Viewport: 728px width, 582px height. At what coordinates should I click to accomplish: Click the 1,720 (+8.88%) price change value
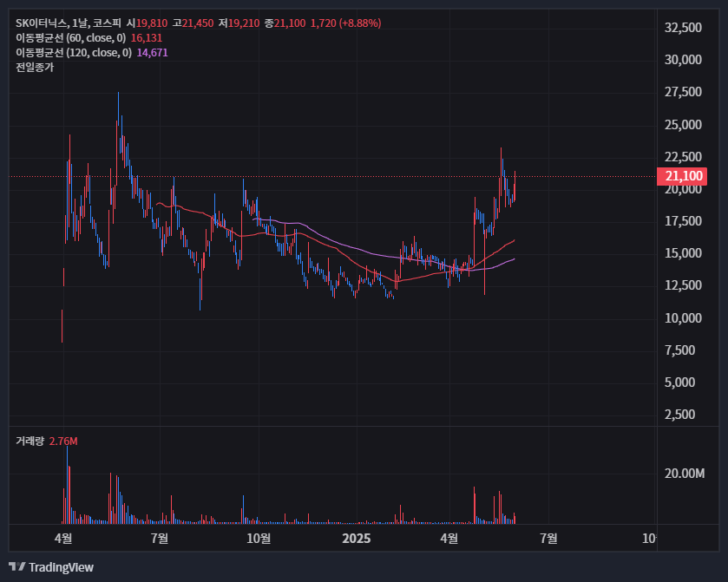(x=346, y=23)
